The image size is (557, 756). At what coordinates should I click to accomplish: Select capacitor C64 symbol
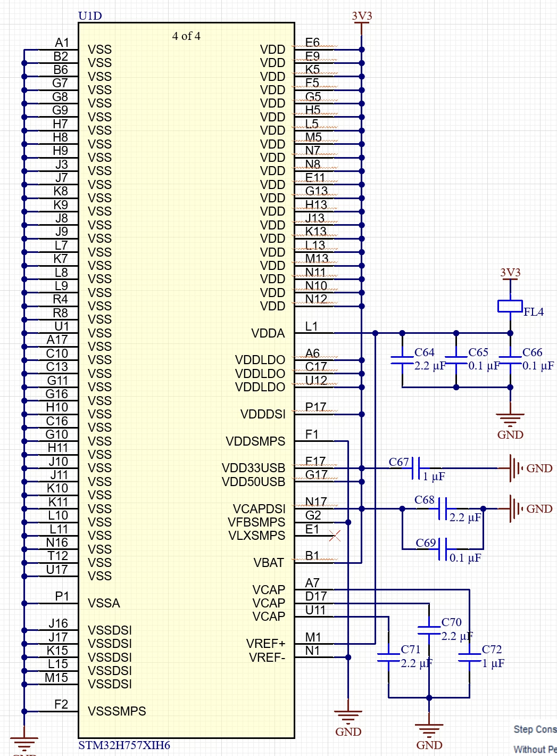tap(402, 360)
